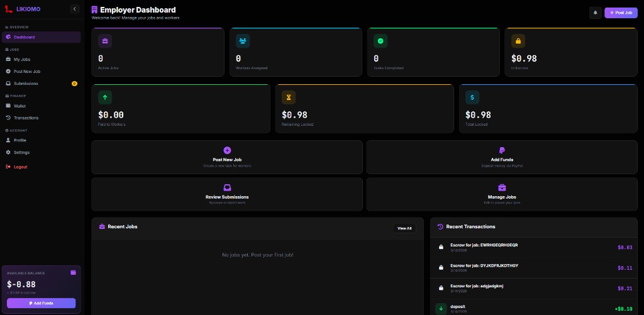The width and height of the screenshot is (644, 315).
Task: Open the Dashboard sidebar item
Action: (41, 37)
